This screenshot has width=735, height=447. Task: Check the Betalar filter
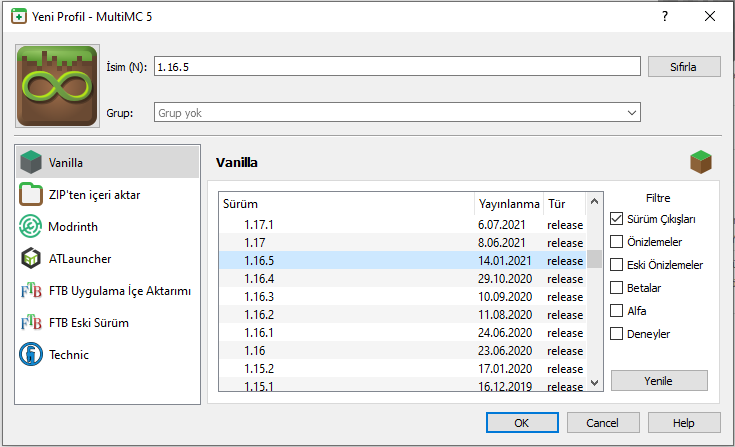[x=616, y=288]
